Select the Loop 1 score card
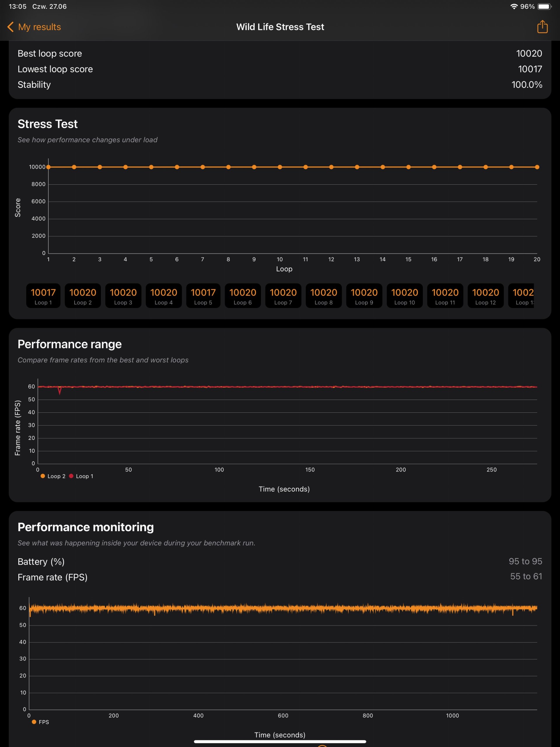The height and width of the screenshot is (747, 560). click(x=43, y=295)
